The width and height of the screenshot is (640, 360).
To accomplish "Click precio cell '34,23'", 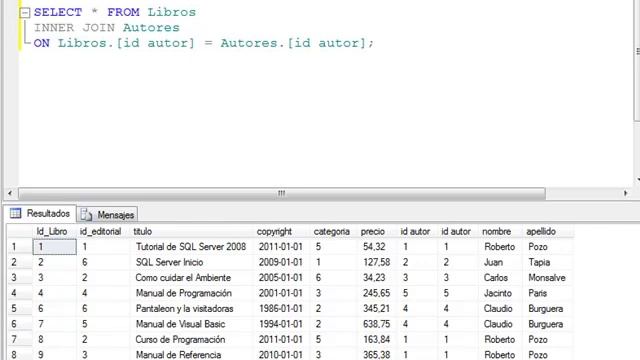I will coord(376,278).
